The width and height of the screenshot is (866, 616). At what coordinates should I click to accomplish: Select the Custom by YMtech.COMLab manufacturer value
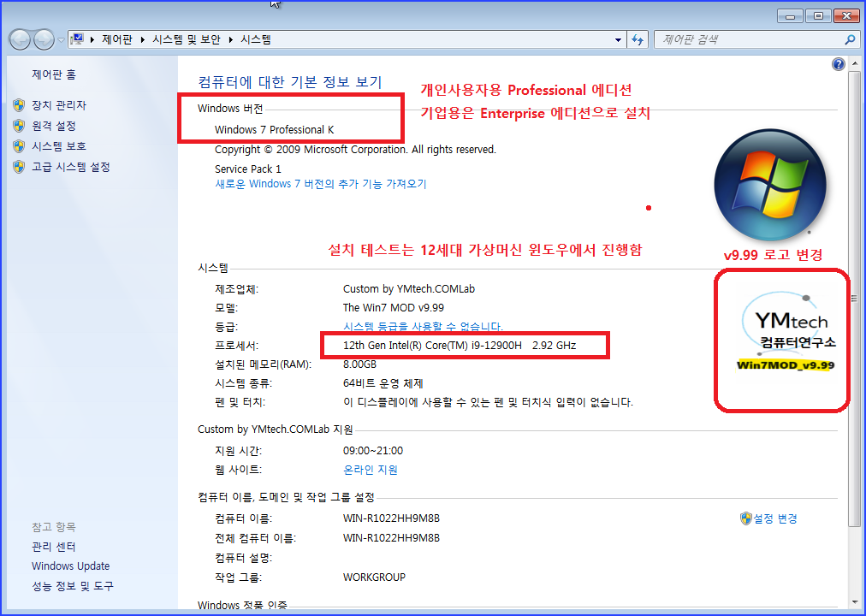(x=409, y=288)
